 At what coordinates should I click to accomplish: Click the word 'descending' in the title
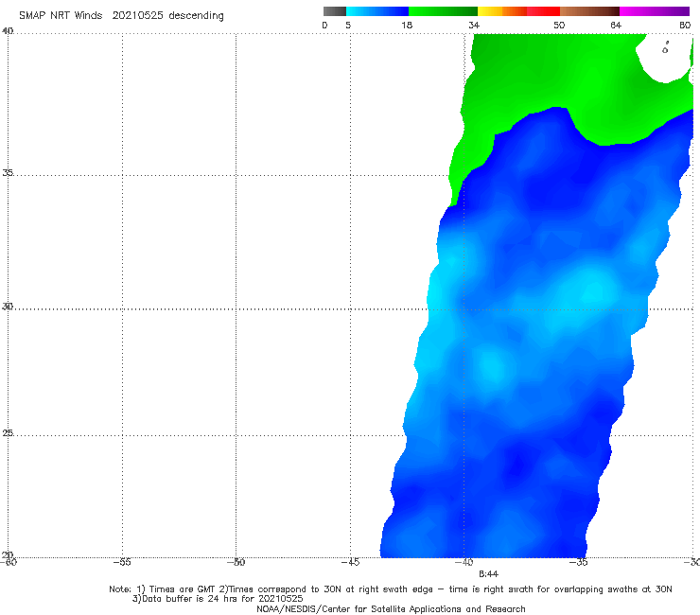coord(197,16)
